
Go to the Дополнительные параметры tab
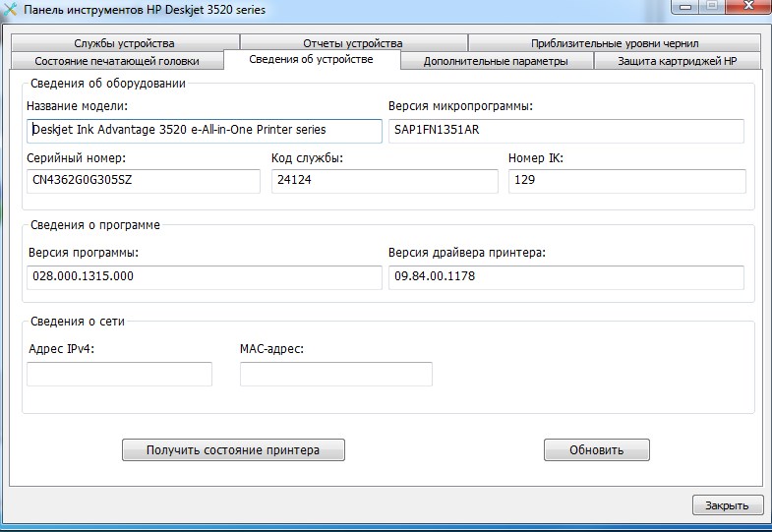coord(496,61)
